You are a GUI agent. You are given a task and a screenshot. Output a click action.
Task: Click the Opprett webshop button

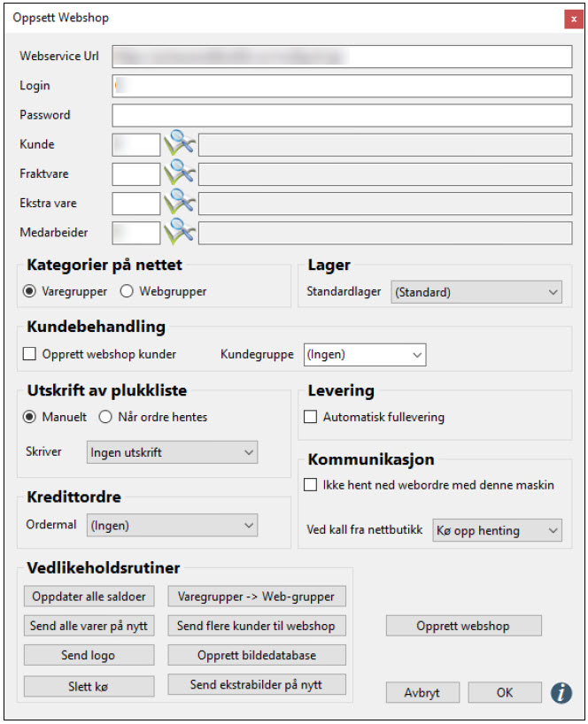pyautogui.click(x=463, y=626)
